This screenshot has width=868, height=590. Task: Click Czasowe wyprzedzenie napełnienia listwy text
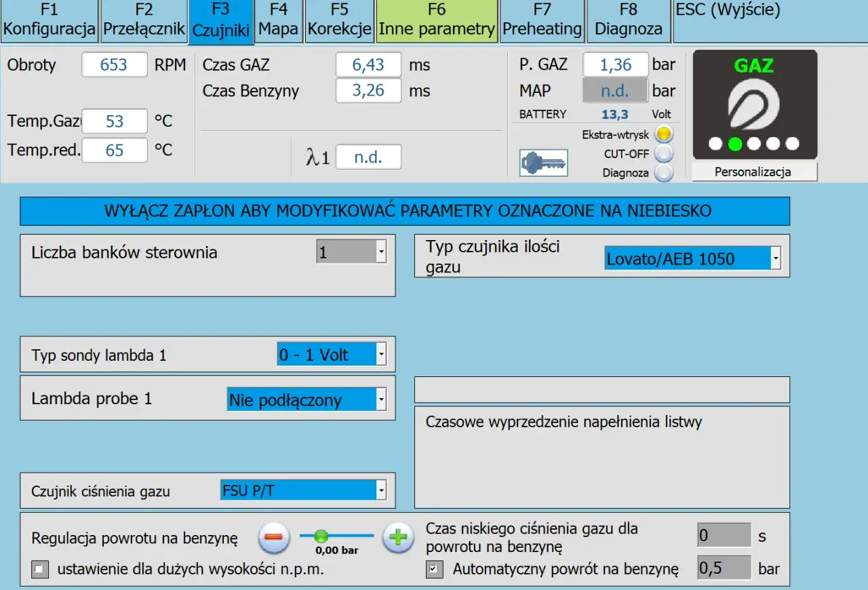(564, 422)
